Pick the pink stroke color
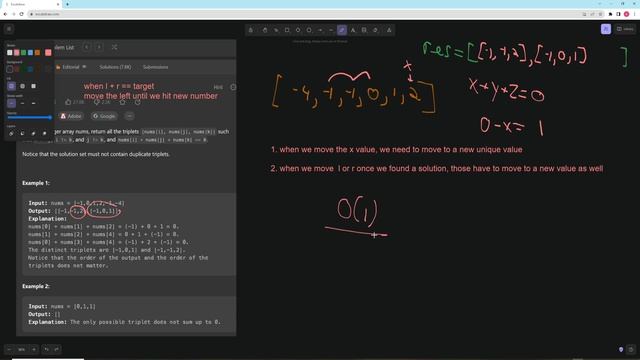 [17, 53]
